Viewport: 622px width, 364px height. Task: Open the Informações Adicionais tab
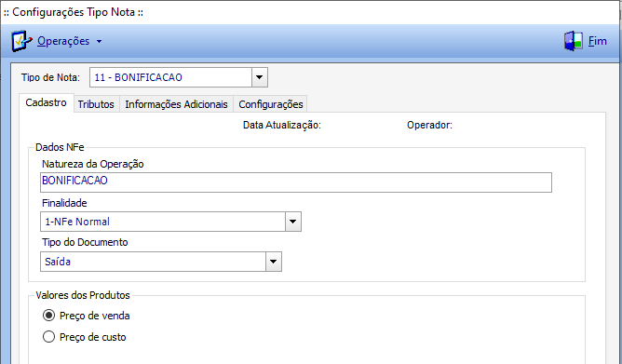(177, 104)
